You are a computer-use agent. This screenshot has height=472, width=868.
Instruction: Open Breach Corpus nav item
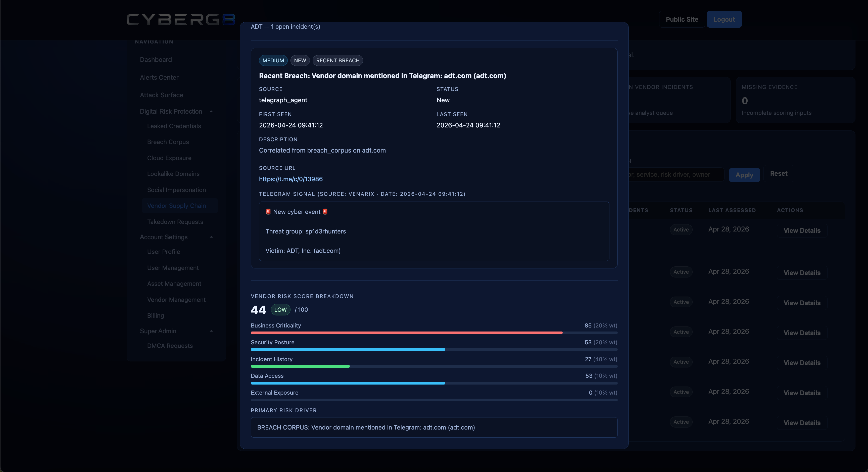coord(168,142)
